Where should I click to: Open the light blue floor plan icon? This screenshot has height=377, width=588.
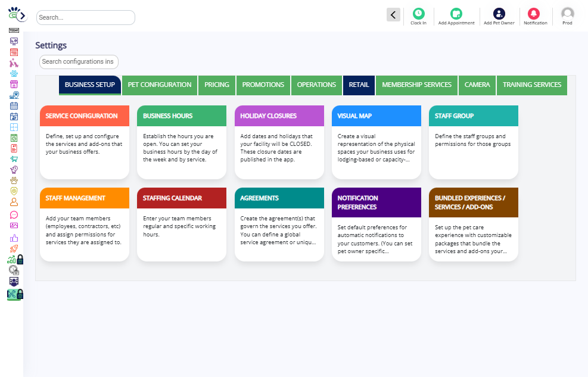(14, 127)
